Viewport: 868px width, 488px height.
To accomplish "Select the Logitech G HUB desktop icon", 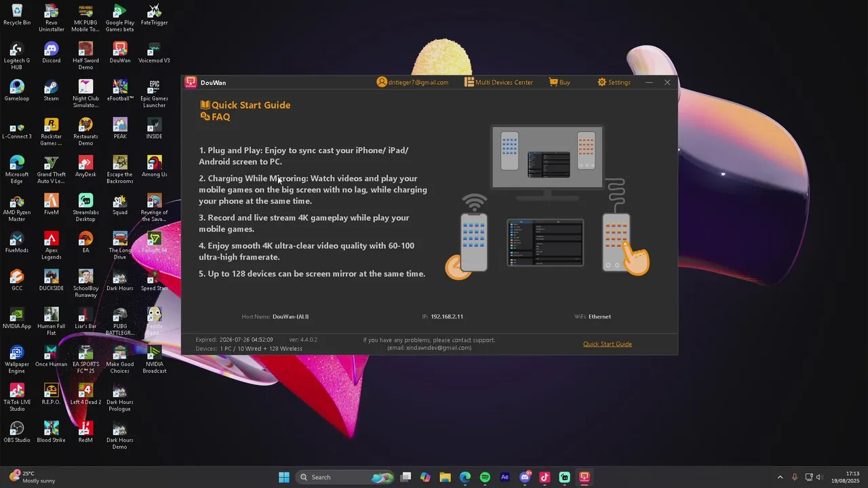I will coord(17,56).
